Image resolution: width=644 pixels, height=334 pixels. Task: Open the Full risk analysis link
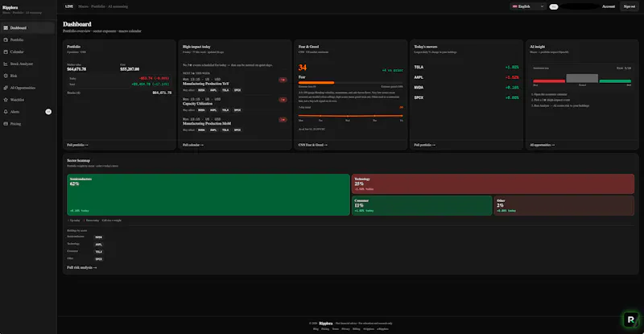(x=82, y=267)
